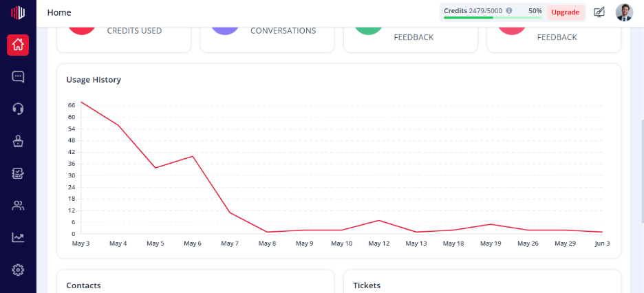Open the chat conversations sidebar icon
The image size is (644, 293).
tap(18, 77)
